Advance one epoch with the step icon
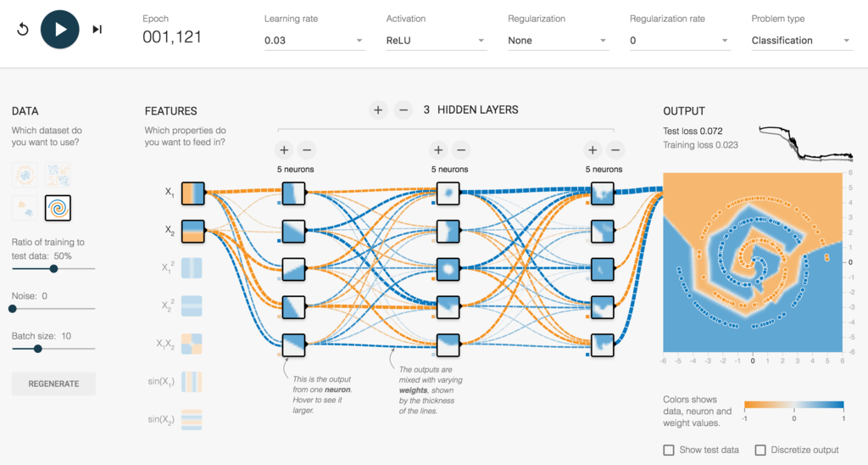868x465 pixels. click(x=97, y=30)
